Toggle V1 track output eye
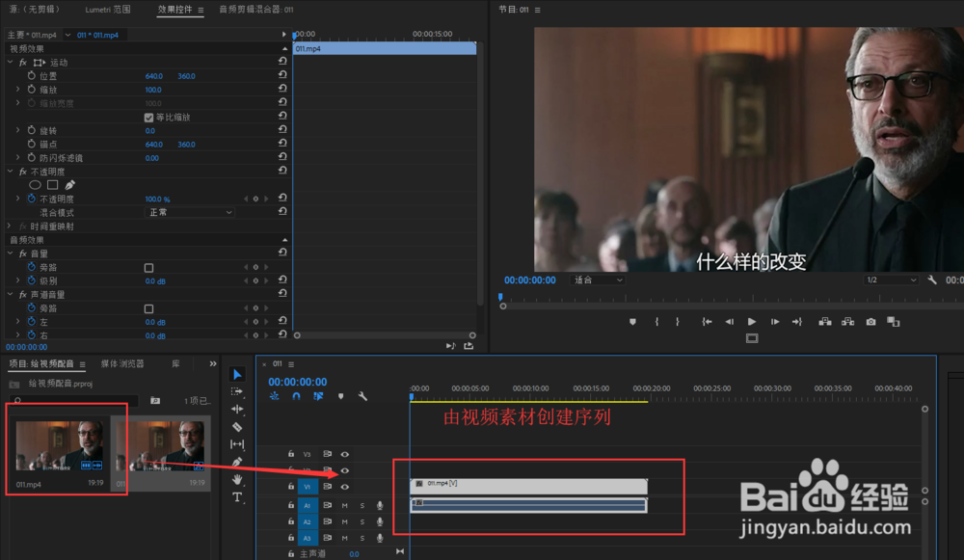This screenshot has height=560, width=964. coord(345,487)
